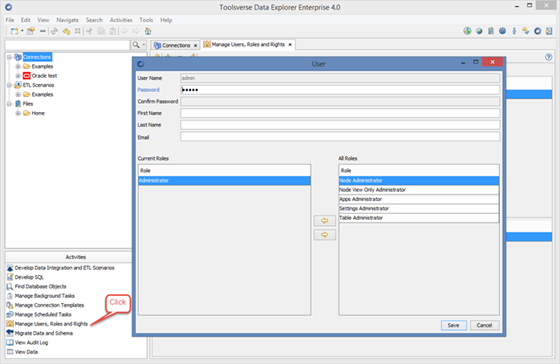560x364 pixels.
Task: Switch to the Connections tab
Action: pos(176,45)
